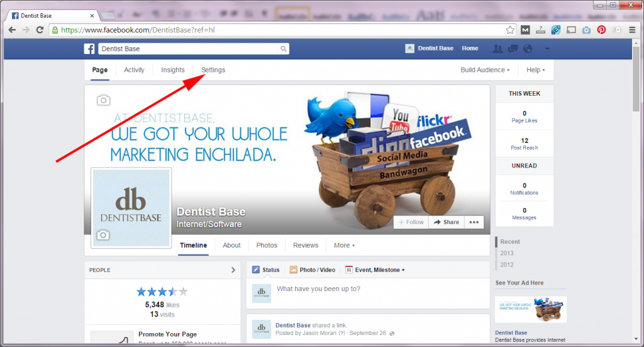Screen dimensions: 644x347
Task: Click the profile picture camera icon
Action: 103,235
